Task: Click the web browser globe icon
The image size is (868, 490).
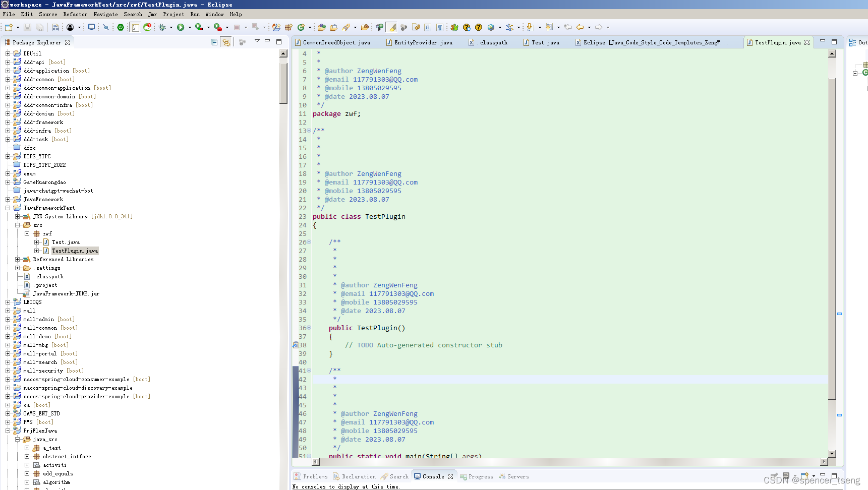Action: coord(491,27)
